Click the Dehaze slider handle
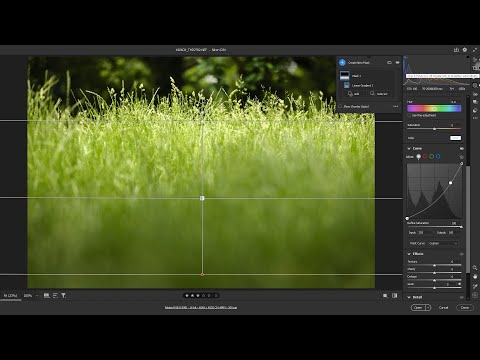This screenshot has width=480, height=360. point(434,280)
